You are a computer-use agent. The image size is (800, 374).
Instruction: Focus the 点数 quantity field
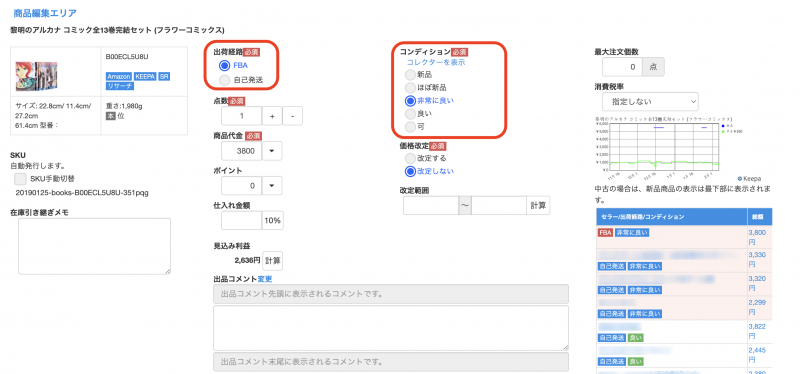point(241,116)
